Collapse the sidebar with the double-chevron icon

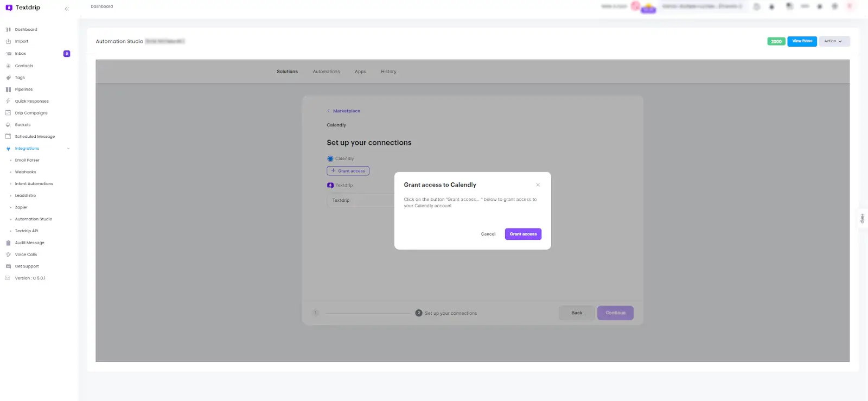67,9
